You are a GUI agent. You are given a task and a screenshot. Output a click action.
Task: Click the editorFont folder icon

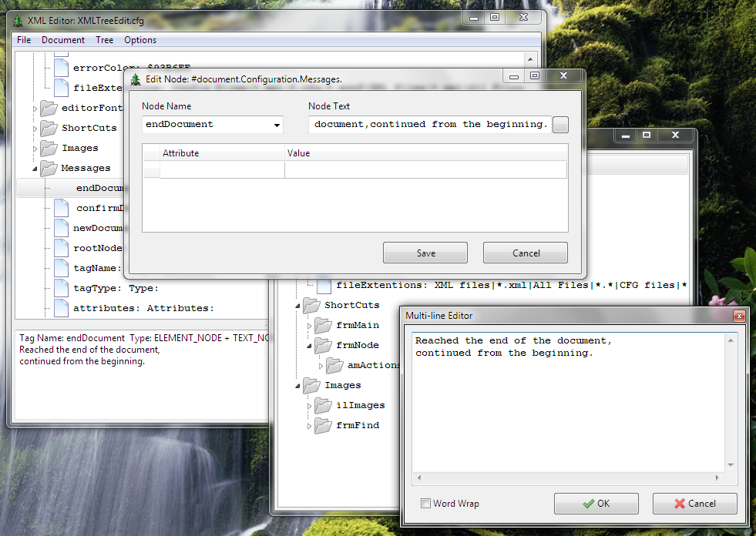click(49, 108)
